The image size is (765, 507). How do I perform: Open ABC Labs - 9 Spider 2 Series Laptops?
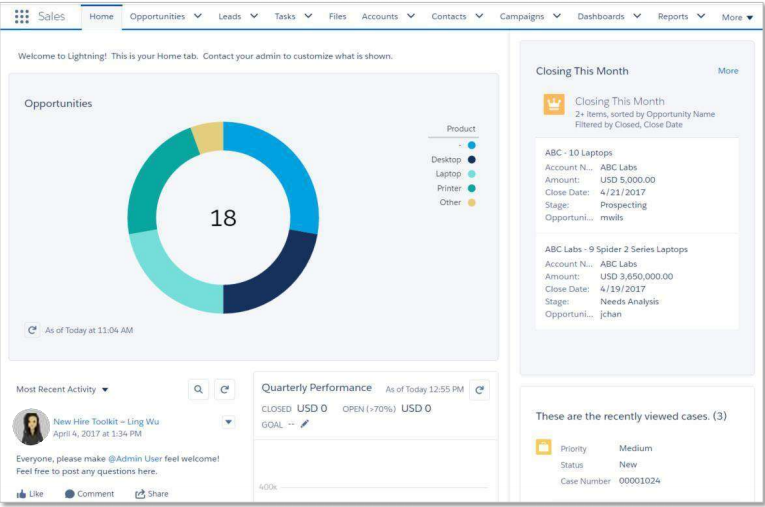click(615, 248)
